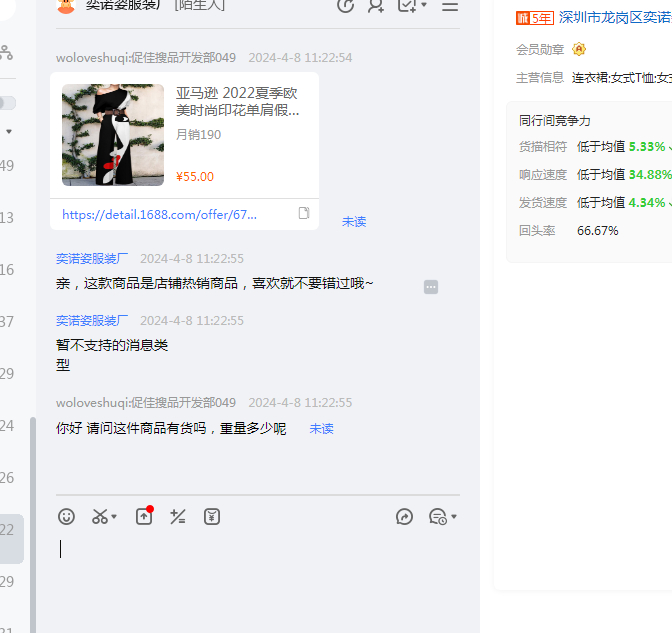672x633 pixels.
Task: Select the highlighted conversation ending in 22
Action: (12, 539)
